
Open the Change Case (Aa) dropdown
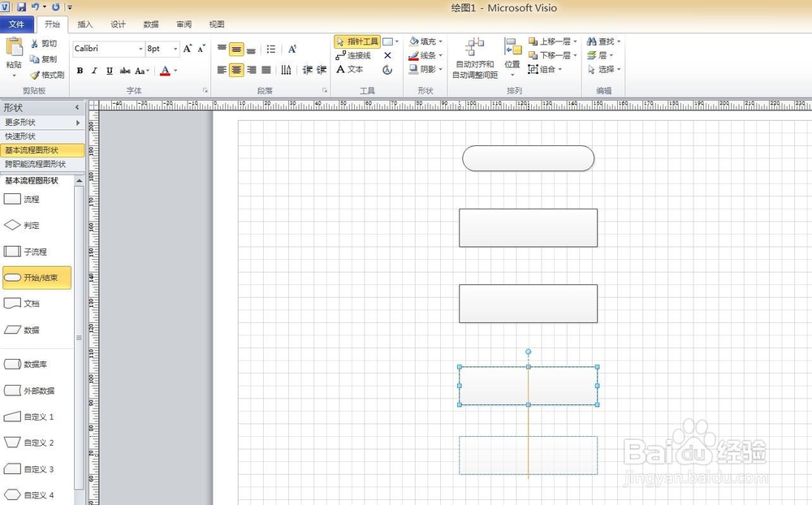(142, 71)
